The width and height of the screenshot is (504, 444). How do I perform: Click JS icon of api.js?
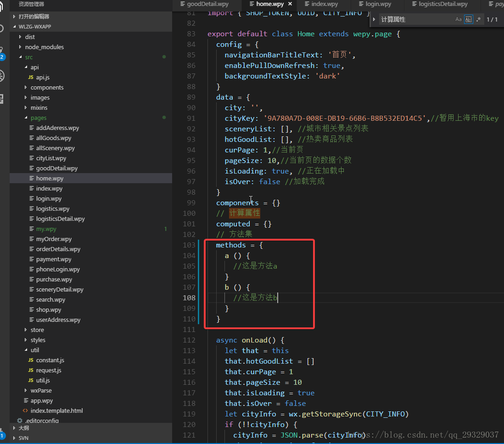pyautogui.click(x=31, y=77)
